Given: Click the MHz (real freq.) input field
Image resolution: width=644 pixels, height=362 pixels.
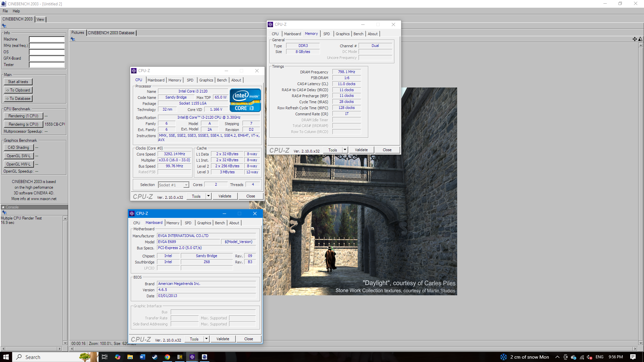Looking at the screenshot, I should (x=47, y=46).
